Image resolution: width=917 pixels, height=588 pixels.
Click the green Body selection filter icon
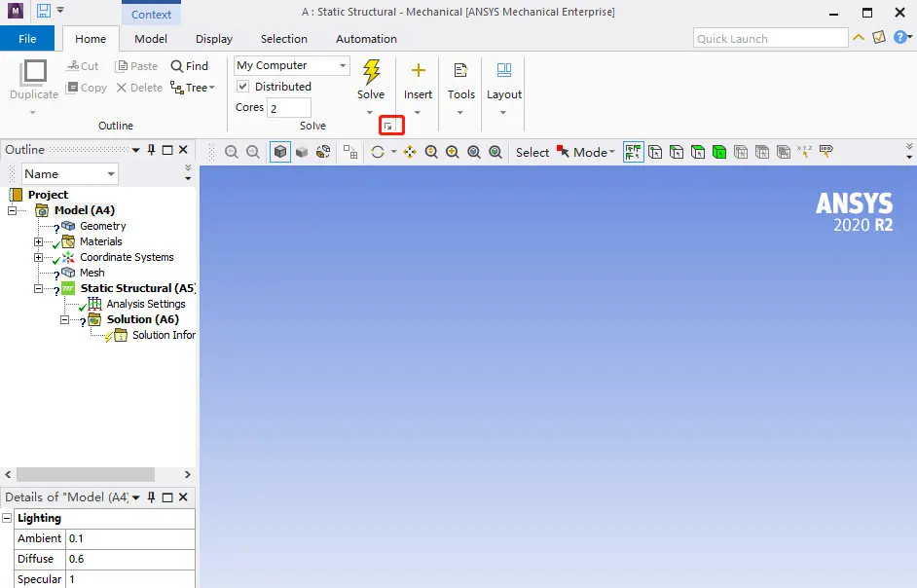pyautogui.click(x=719, y=152)
